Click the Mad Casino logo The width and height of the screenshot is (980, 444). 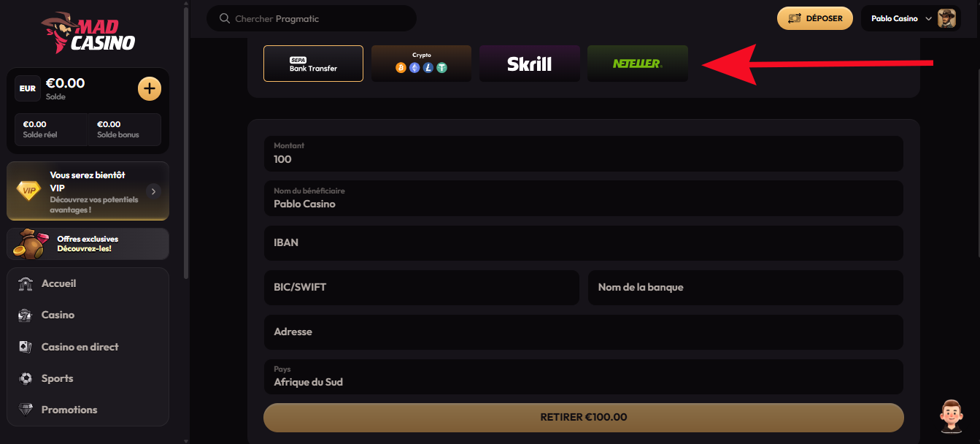click(x=88, y=34)
